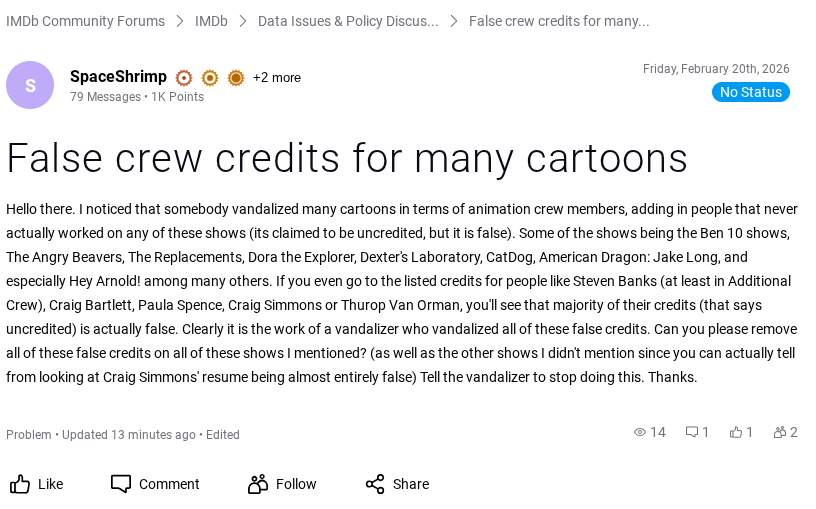Open IMDb Community Forums breadcrumb
This screenshot has width=816, height=509.
[85, 21]
